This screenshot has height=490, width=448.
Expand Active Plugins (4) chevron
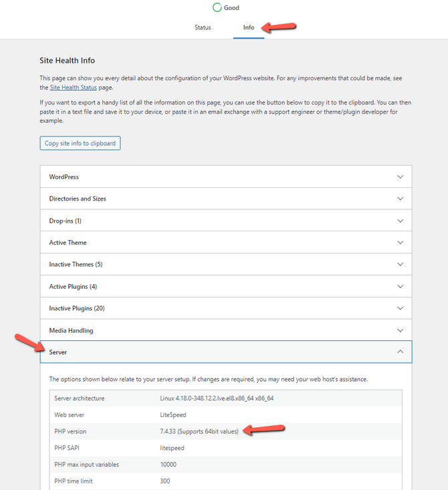point(400,287)
